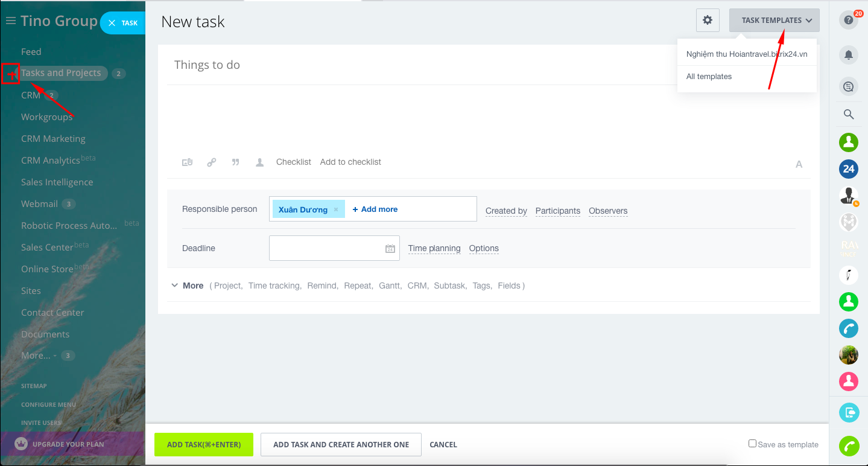The width and height of the screenshot is (868, 466).
Task: Click the green phone dial icon
Action: point(849,445)
